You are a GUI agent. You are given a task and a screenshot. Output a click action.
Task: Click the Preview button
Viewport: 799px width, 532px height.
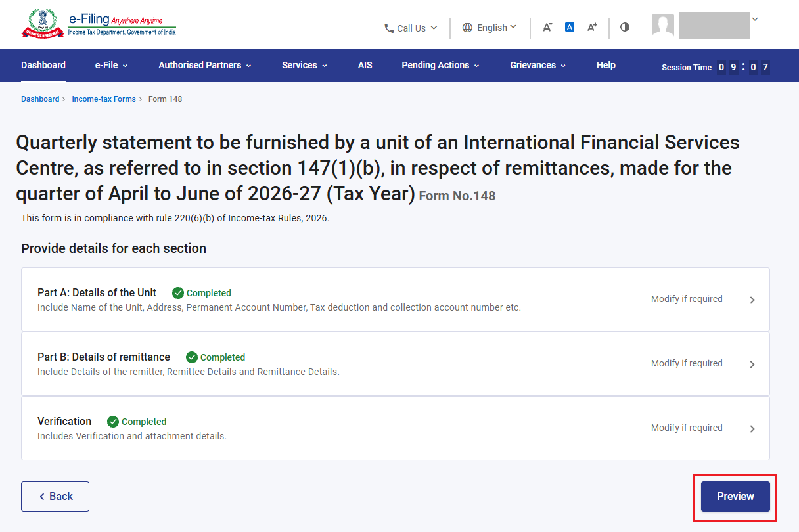click(x=735, y=497)
